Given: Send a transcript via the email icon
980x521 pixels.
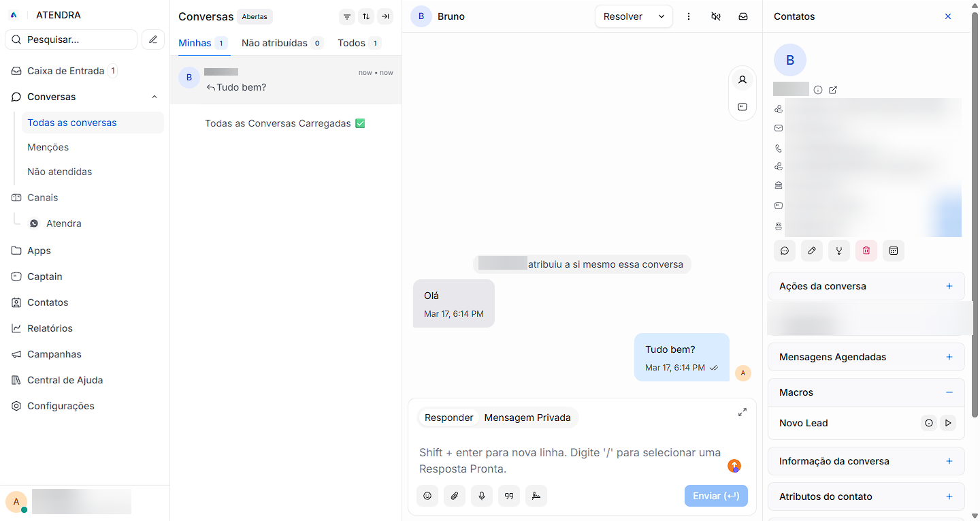Looking at the screenshot, I should click(743, 16).
